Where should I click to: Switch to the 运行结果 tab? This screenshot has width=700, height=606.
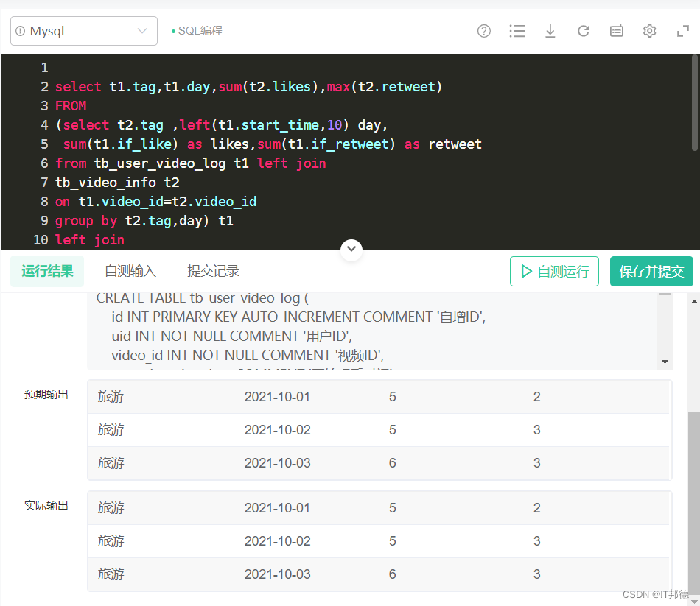[47, 271]
